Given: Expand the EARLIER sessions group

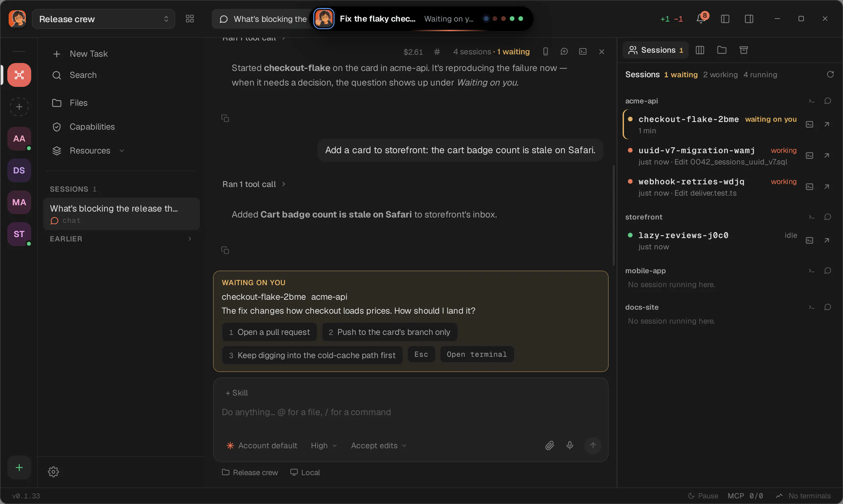Looking at the screenshot, I should (121, 239).
